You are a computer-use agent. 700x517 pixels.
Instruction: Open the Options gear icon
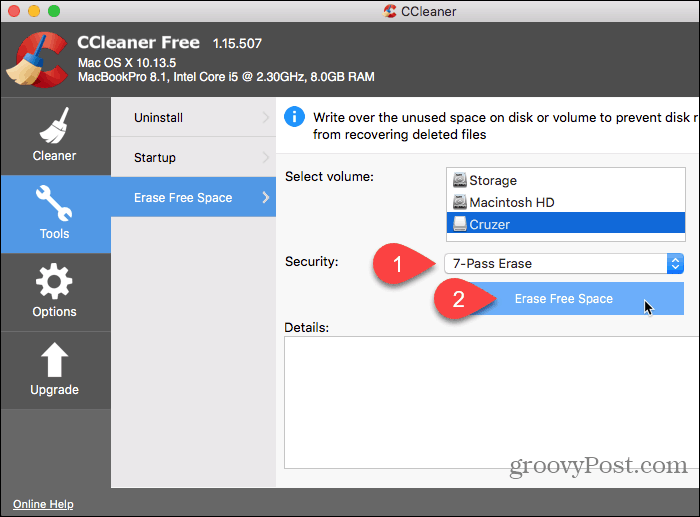tap(54, 281)
